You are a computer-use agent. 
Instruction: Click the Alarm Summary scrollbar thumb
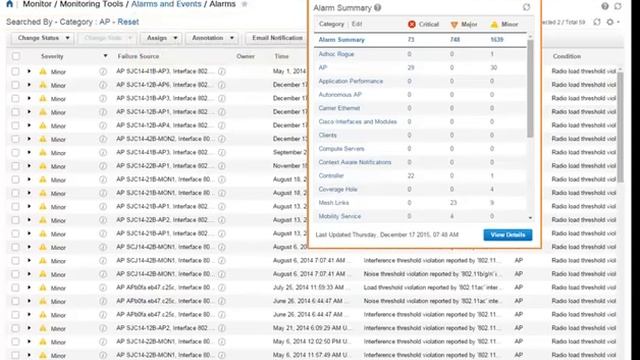[530, 88]
